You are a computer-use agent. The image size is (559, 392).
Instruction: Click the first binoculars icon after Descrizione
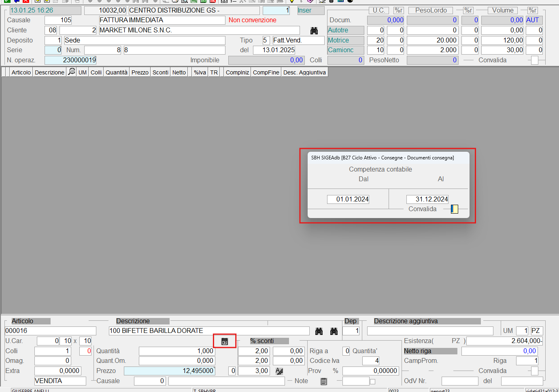(319, 331)
